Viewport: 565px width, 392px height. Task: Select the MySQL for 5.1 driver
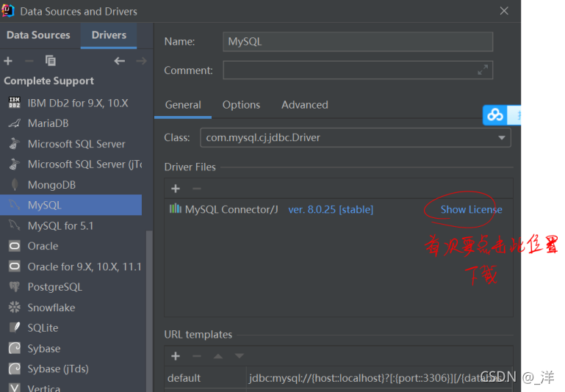click(x=71, y=225)
